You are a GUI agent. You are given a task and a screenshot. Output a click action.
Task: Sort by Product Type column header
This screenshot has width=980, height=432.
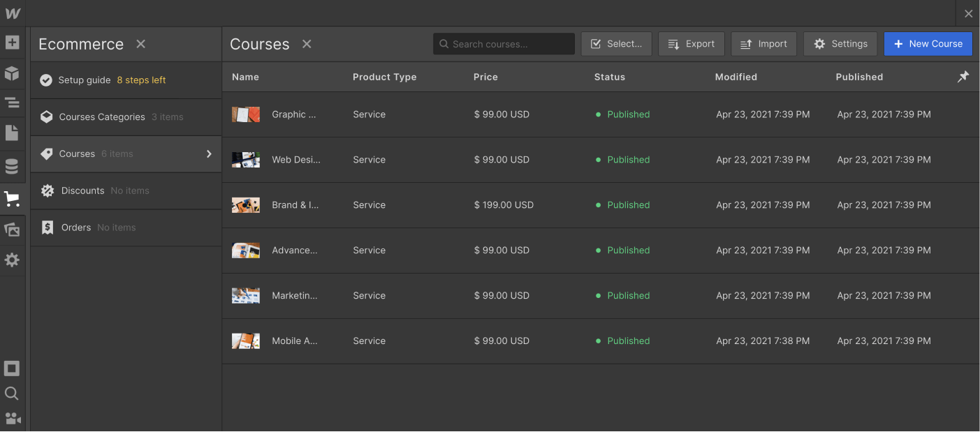pyautogui.click(x=384, y=77)
